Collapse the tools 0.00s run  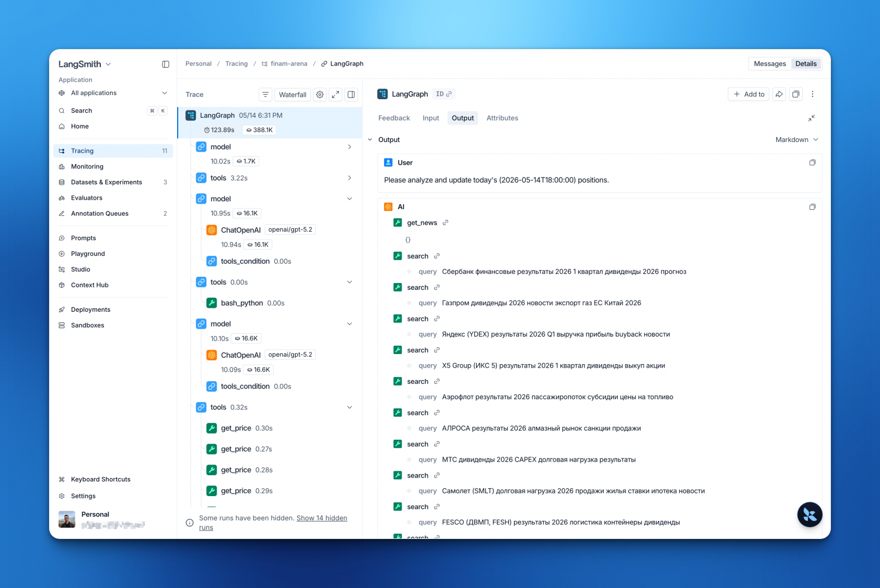pyautogui.click(x=349, y=282)
